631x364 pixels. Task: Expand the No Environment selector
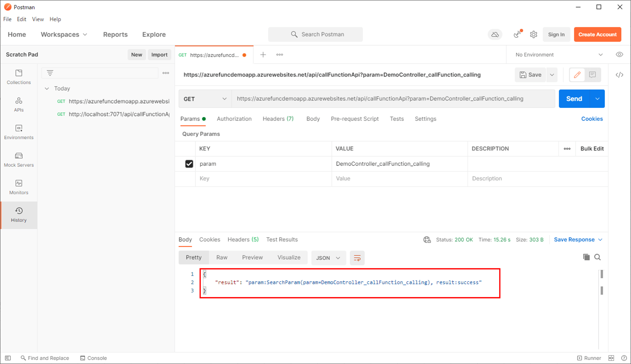(559, 55)
